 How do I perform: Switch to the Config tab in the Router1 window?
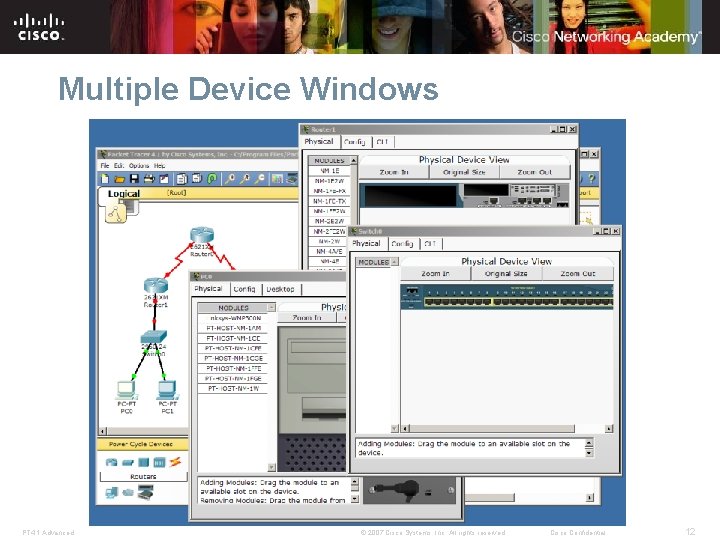[x=354, y=142]
